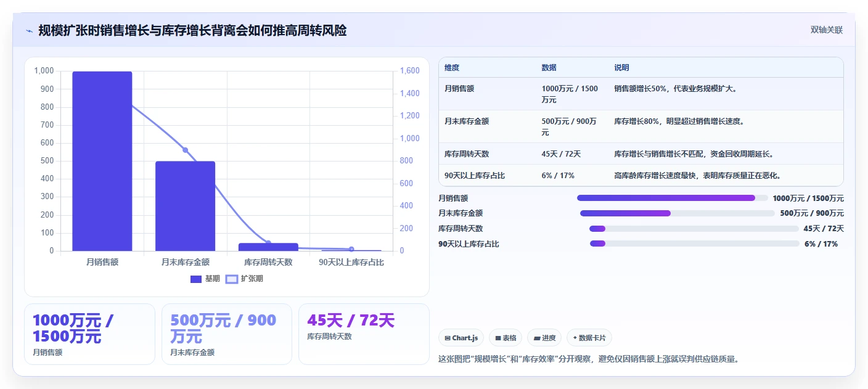Open the 1000万元 / 1500万元 月销售额 card
The width and height of the screenshot is (868, 389).
(x=89, y=334)
